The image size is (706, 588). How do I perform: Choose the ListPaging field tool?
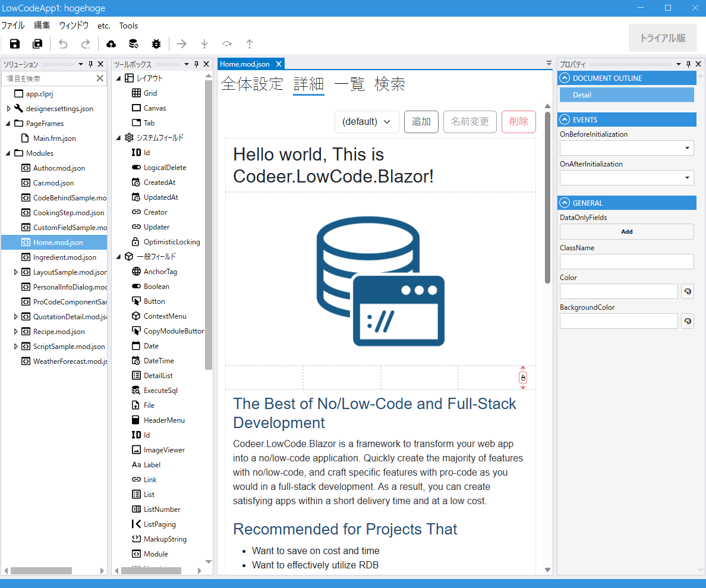point(153,524)
